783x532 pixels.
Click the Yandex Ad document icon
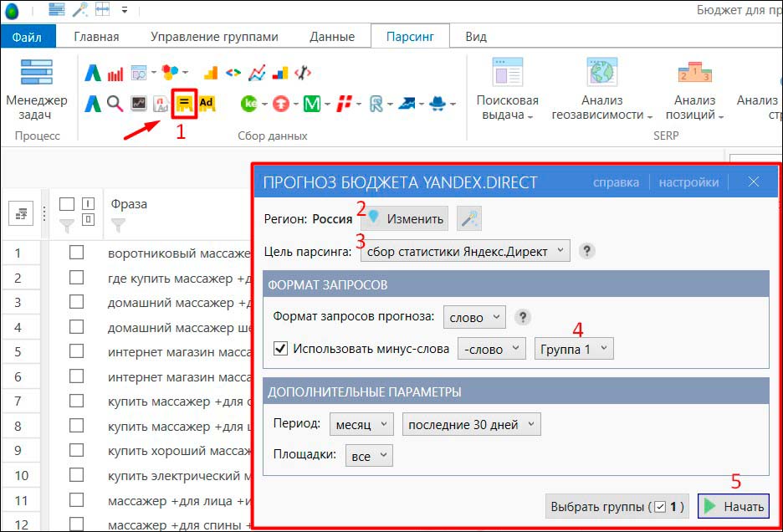pos(161,104)
